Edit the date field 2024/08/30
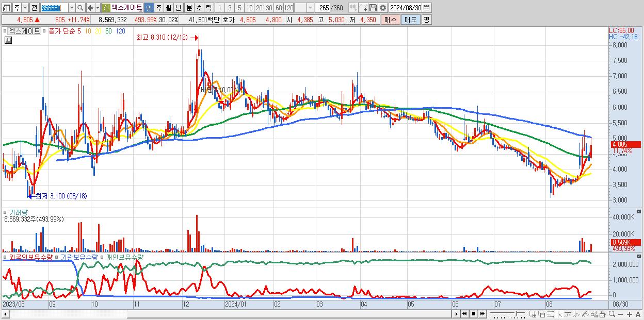This screenshot has width=644, height=320. pos(406,8)
